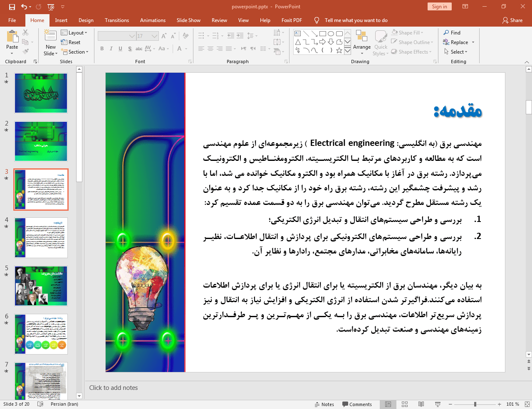Reset the slide layout

[71, 42]
